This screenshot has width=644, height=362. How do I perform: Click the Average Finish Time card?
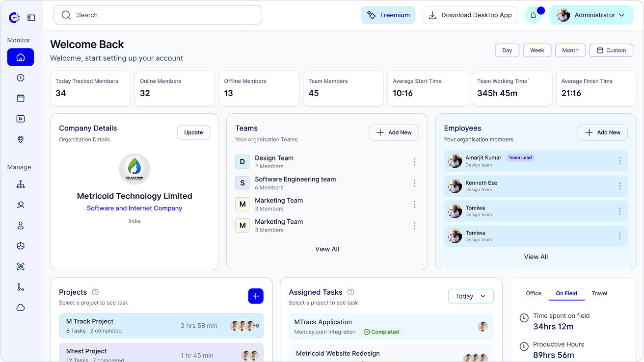596,88
